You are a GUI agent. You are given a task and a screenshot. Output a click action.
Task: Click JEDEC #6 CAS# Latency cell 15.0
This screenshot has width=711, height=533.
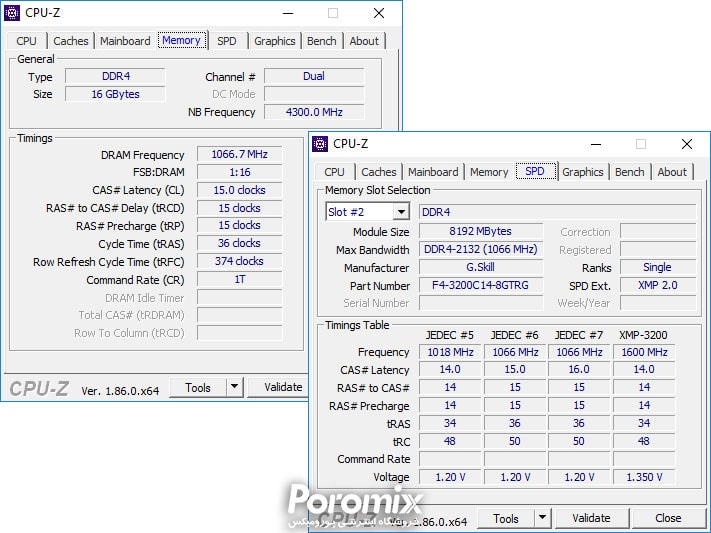[515, 370]
